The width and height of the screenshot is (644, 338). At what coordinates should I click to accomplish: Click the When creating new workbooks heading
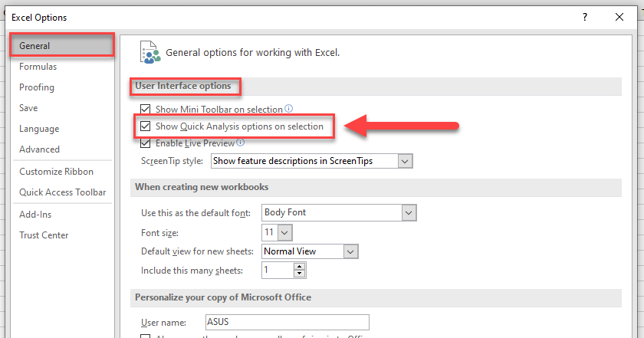click(x=202, y=187)
